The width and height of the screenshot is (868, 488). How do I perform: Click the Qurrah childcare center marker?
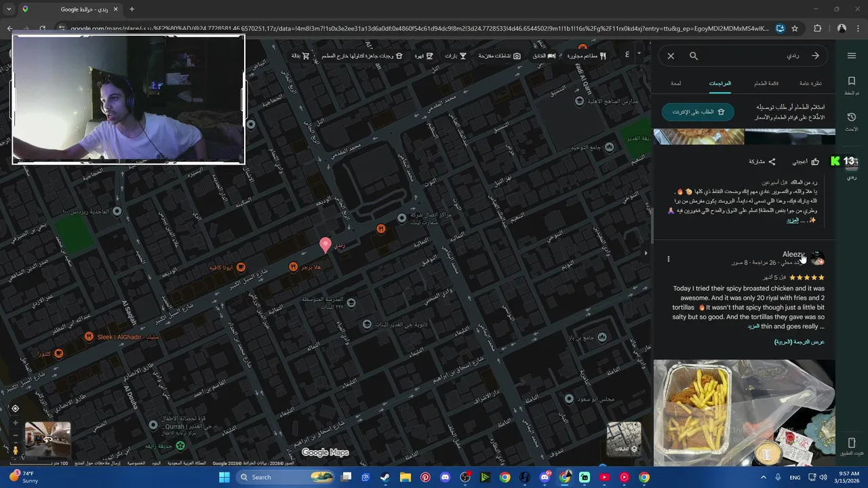[153, 426]
